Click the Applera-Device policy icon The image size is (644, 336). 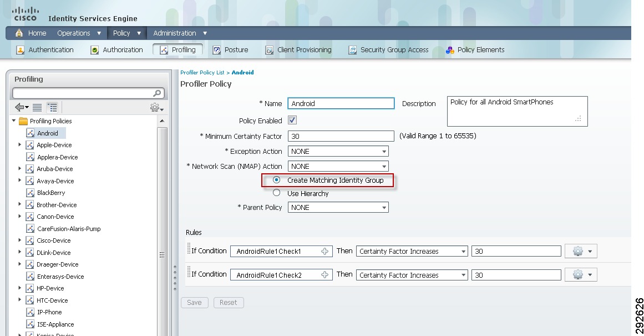click(x=31, y=157)
